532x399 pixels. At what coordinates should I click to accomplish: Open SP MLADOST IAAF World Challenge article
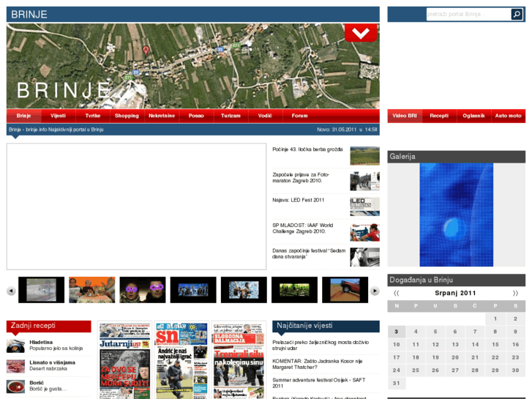pos(303,228)
